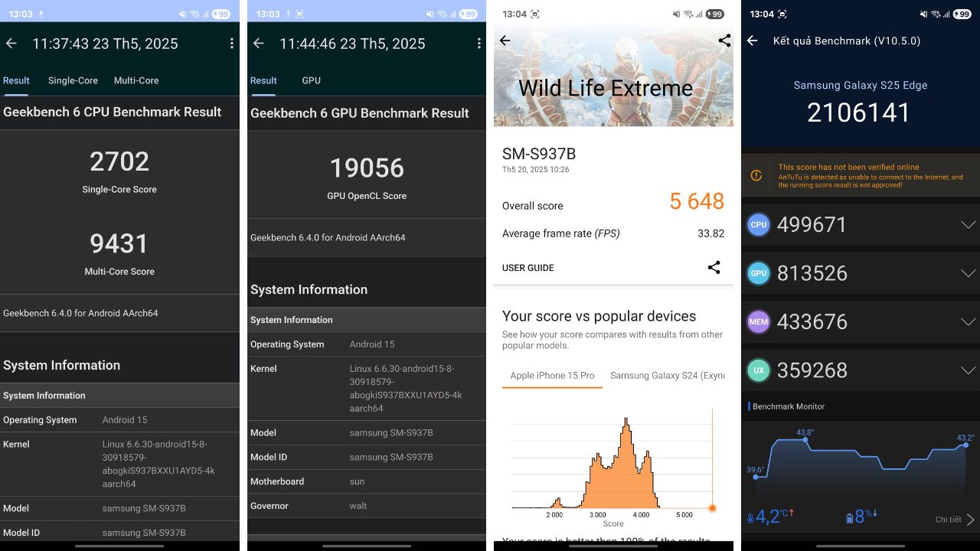
Task: Tap SM-S937B device name in 3DMark
Action: click(x=540, y=154)
